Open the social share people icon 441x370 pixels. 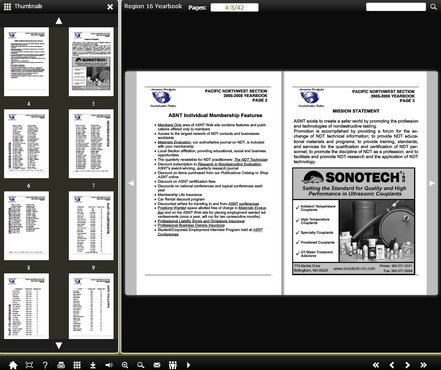(x=173, y=365)
